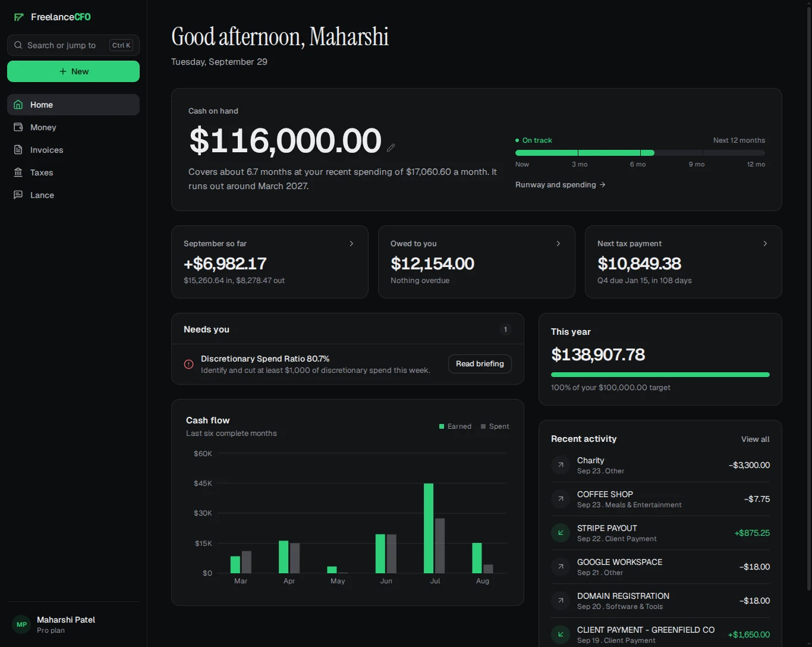Click the arrow icon beside GOOGLE WORKSPACE
Viewport: 812px width, 647px height.
[561, 567]
